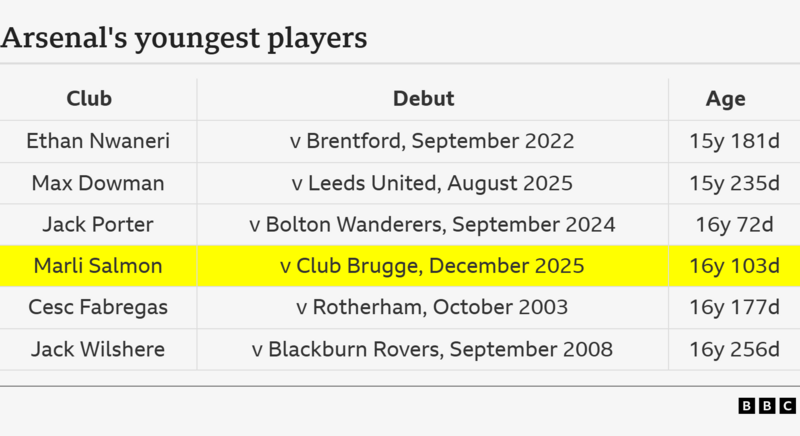
Task: Select the Max Dowman name cell
Action: (98, 183)
